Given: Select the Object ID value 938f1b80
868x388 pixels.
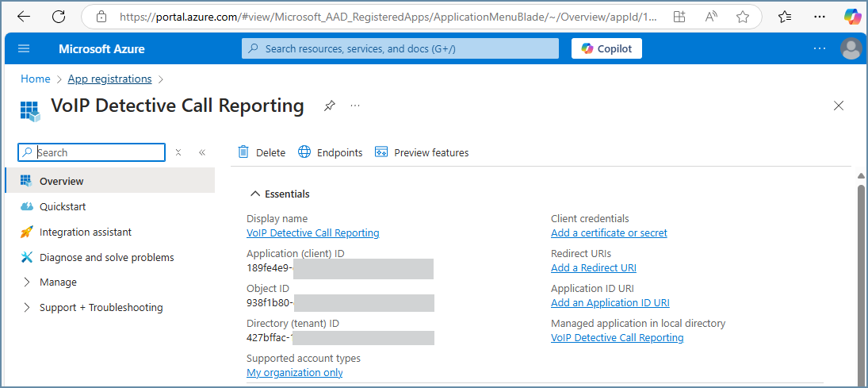Looking at the screenshot, I should tap(270, 303).
